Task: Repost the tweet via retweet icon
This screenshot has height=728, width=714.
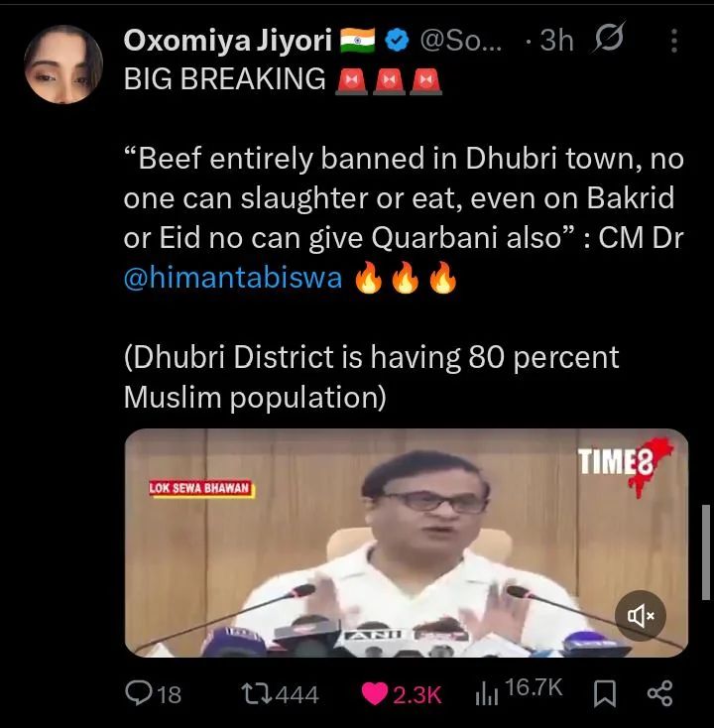Action: 258,693
